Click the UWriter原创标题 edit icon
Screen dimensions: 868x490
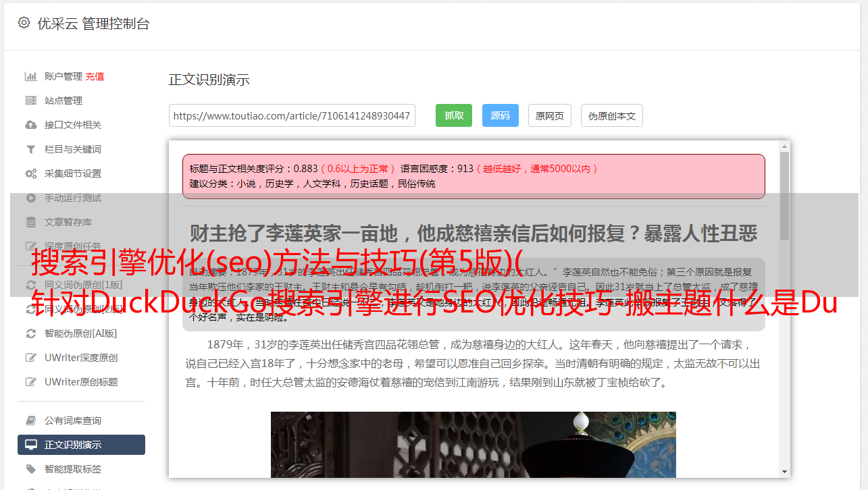click(x=30, y=382)
